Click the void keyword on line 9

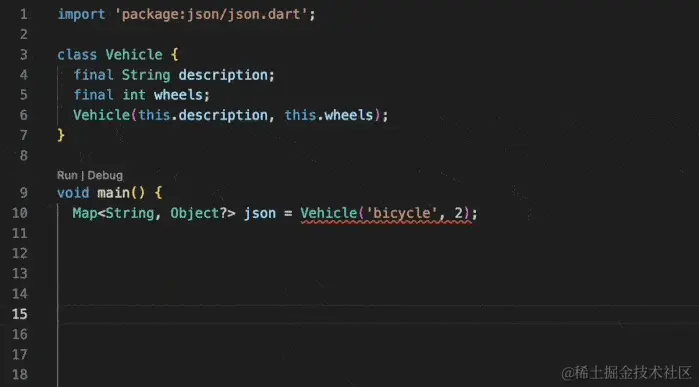73,193
